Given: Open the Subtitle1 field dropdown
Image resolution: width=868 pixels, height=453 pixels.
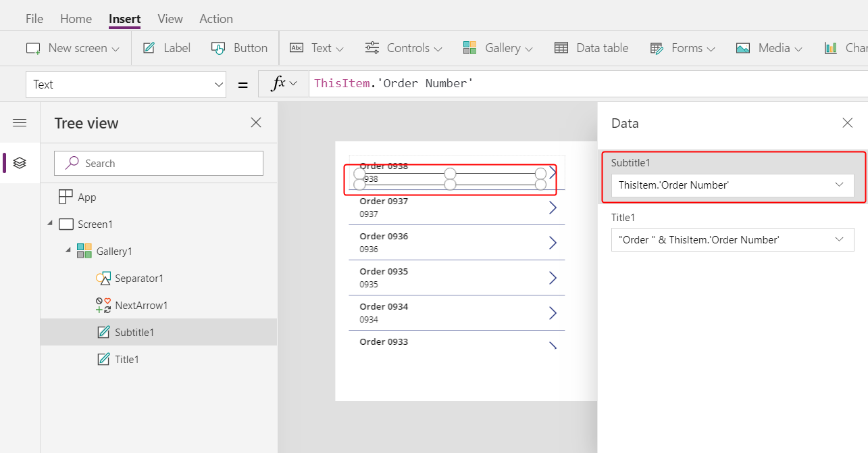Looking at the screenshot, I should point(732,185).
